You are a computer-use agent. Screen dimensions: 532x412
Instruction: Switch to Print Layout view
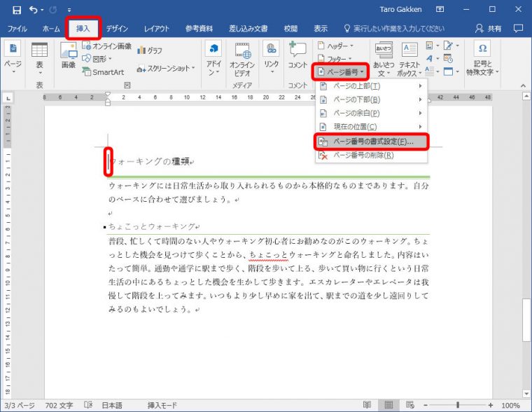click(x=388, y=405)
